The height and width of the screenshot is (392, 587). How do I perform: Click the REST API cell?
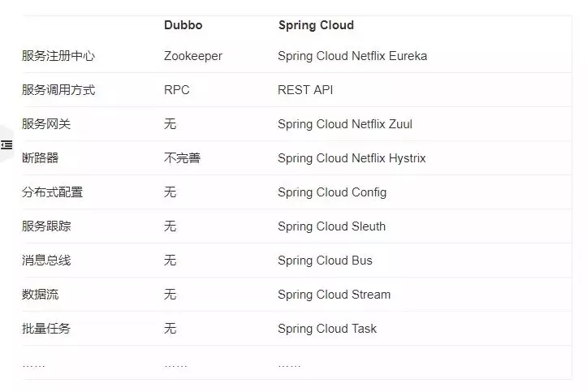305,90
